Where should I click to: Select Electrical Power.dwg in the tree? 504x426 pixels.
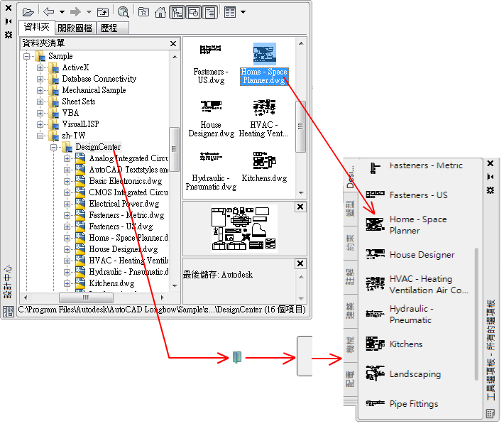124,204
